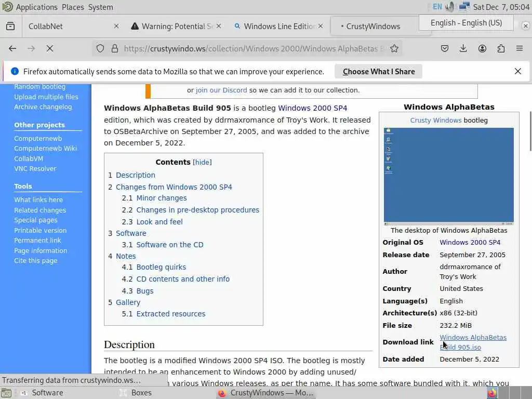Jump to Bugs section

click(x=145, y=291)
